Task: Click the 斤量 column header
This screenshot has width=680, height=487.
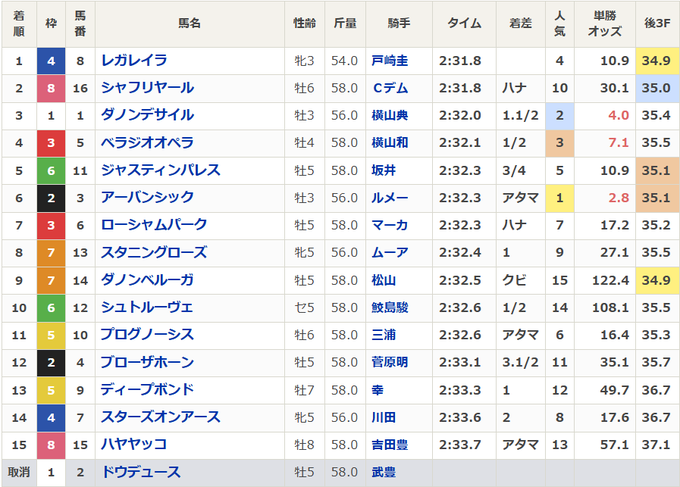Action: (x=345, y=23)
